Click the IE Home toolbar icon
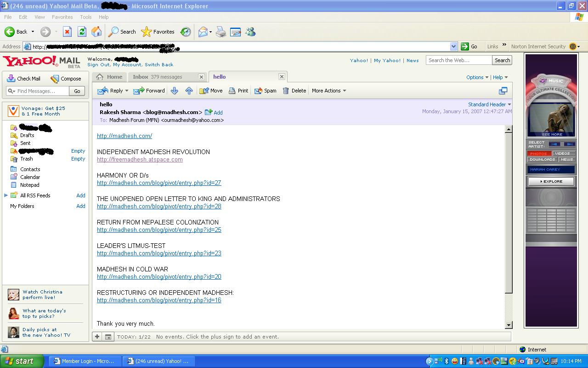 [x=96, y=32]
